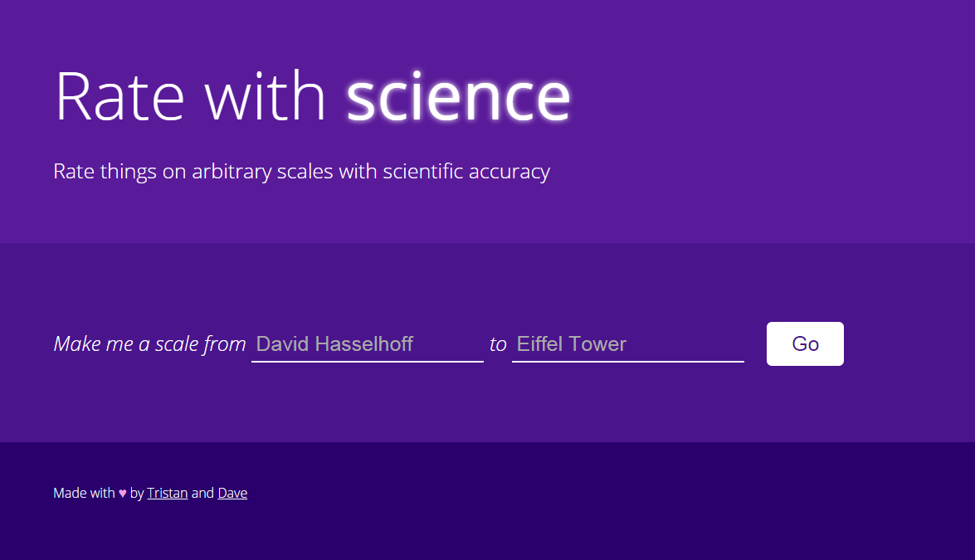The width and height of the screenshot is (975, 560).
Task: Click 'scientific accuracy' in the subtitle
Action: (x=466, y=171)
